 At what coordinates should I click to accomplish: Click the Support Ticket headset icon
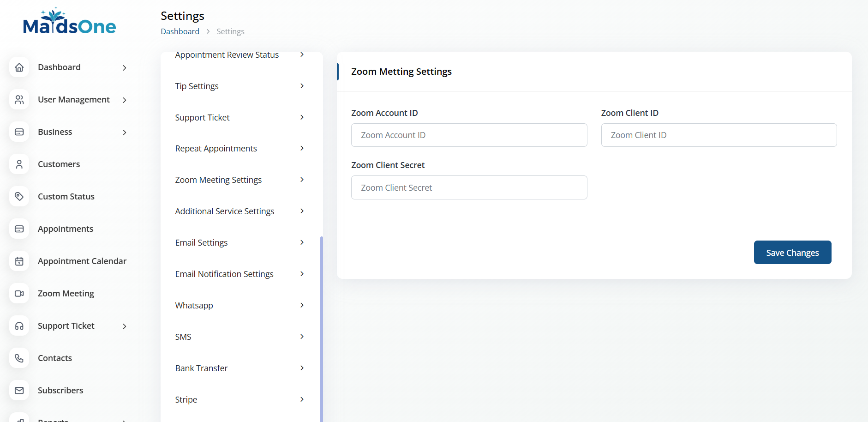coord(19,326)
